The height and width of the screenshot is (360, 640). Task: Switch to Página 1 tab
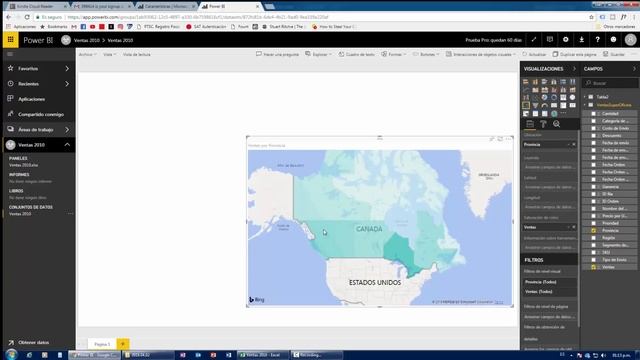point(102,344)
